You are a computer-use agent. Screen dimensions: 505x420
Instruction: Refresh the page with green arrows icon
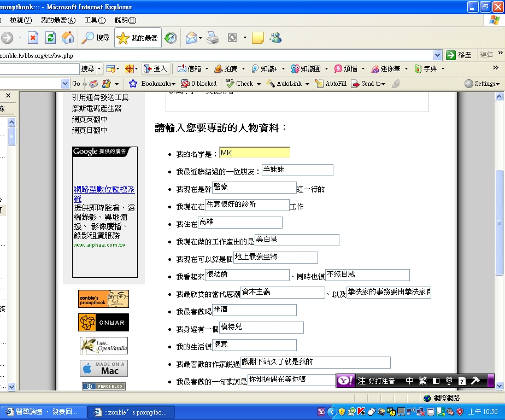50,38
